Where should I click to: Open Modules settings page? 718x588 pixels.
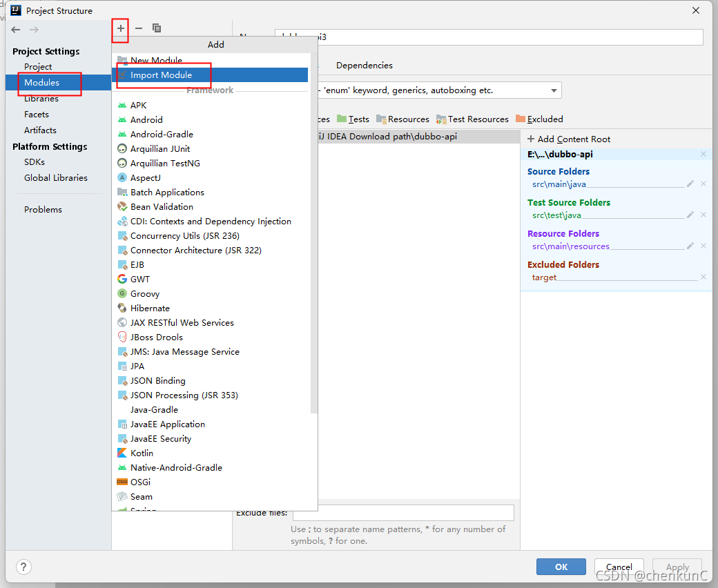coord(58,82)
